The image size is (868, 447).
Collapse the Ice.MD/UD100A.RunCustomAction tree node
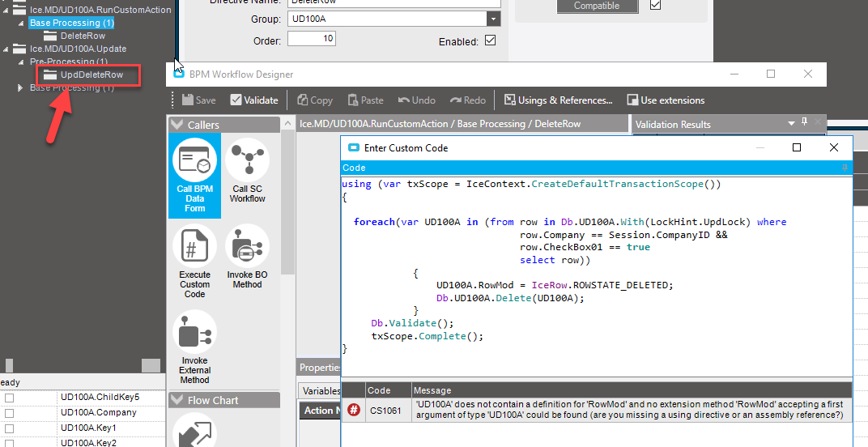[6, 10]
